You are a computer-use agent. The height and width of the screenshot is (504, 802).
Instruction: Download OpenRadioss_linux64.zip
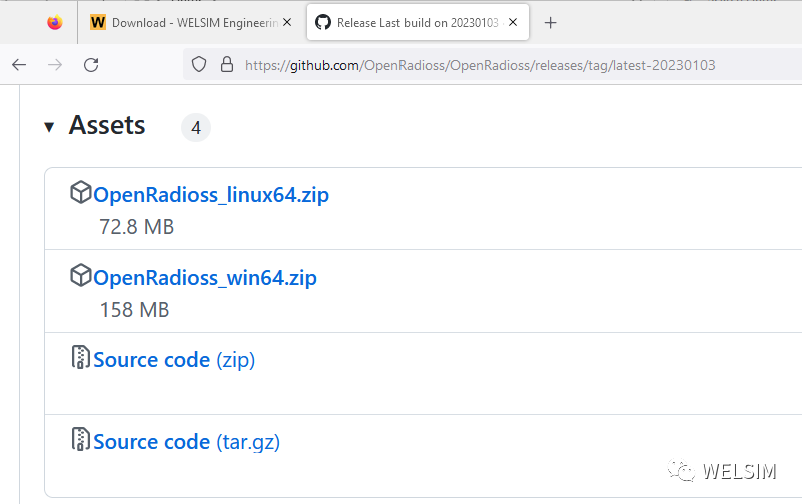(211, 195)
